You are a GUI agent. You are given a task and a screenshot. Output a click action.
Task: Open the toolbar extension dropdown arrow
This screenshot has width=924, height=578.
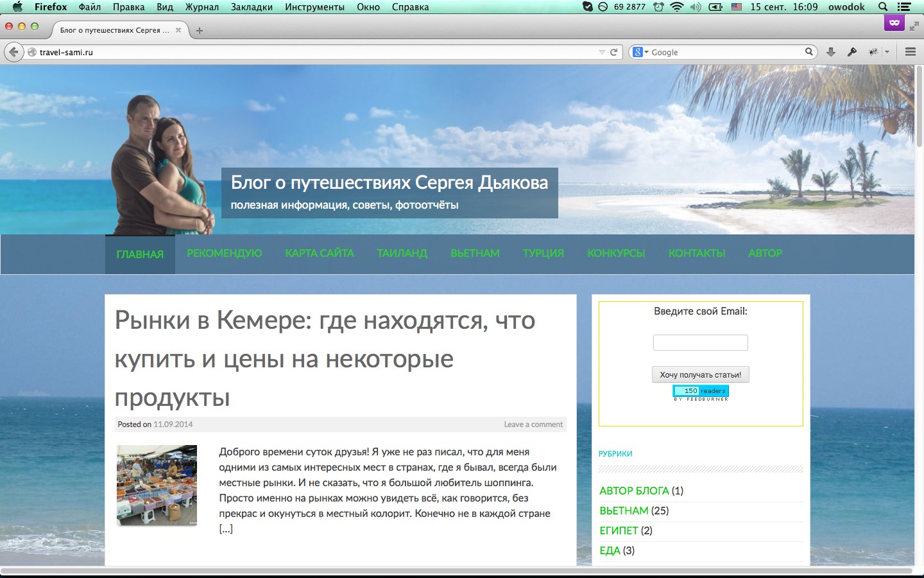coord(887,52)
